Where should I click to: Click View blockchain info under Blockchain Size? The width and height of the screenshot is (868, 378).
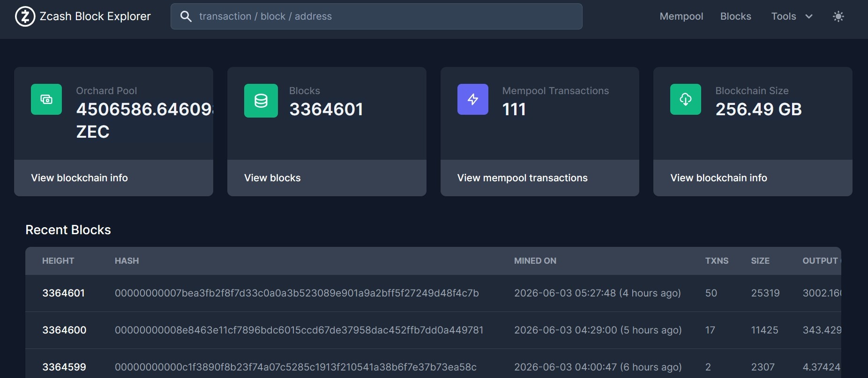718,178
